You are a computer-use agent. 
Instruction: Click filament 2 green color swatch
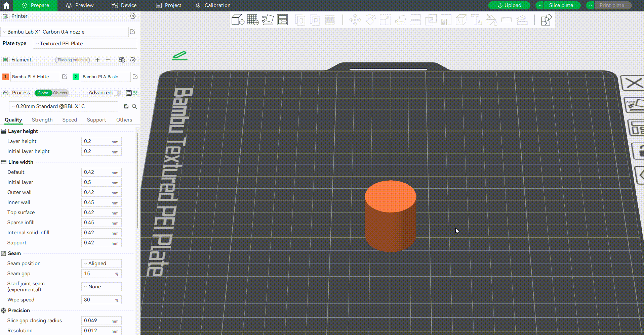76,77
